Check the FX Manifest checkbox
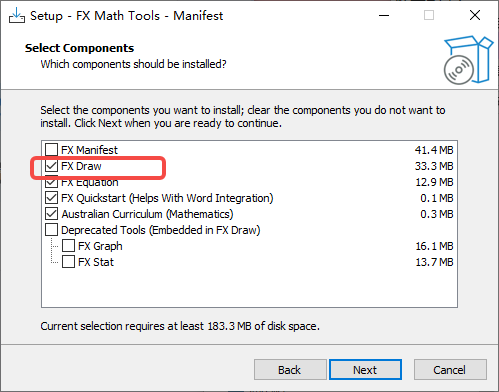The width and height of the screenshot is (499, 392). [x=51, y=150]
